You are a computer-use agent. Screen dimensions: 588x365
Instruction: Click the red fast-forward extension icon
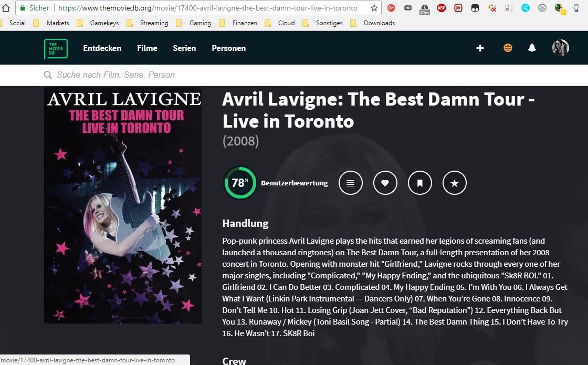(x=458, y=8)
